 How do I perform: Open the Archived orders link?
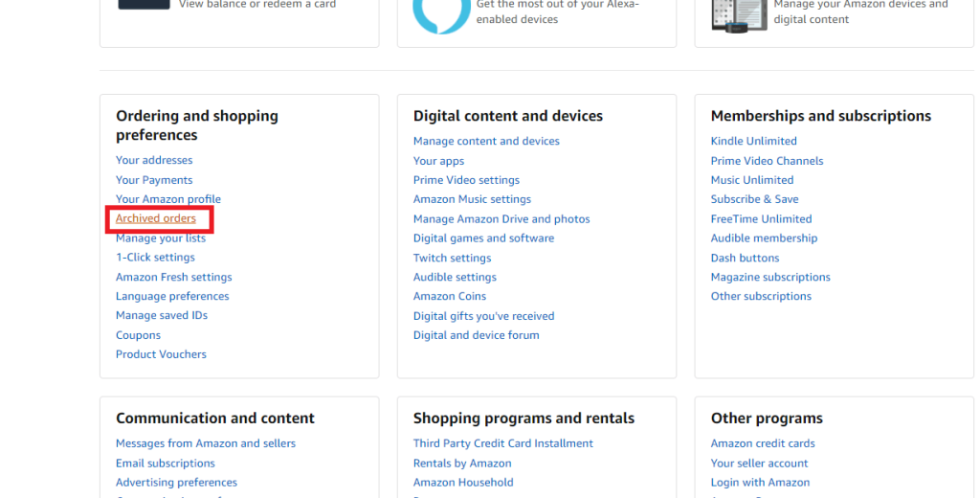pyautogui.click(x=156, y=219)
